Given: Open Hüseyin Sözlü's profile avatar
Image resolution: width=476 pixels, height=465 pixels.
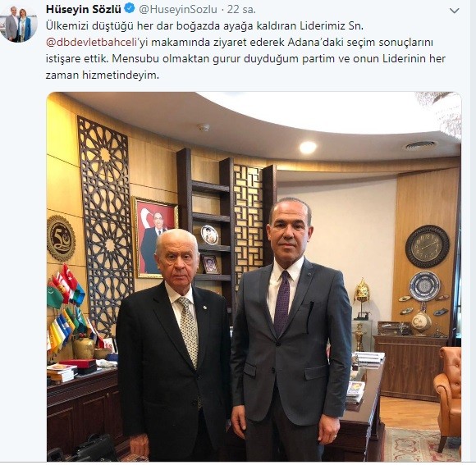Looking at the screenshot, I should 18,24.
